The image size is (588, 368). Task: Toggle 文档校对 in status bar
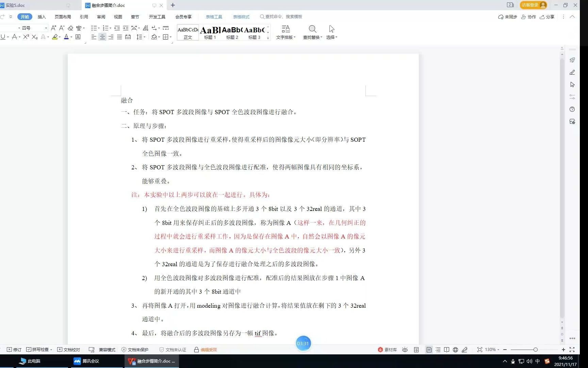point(69,350)
